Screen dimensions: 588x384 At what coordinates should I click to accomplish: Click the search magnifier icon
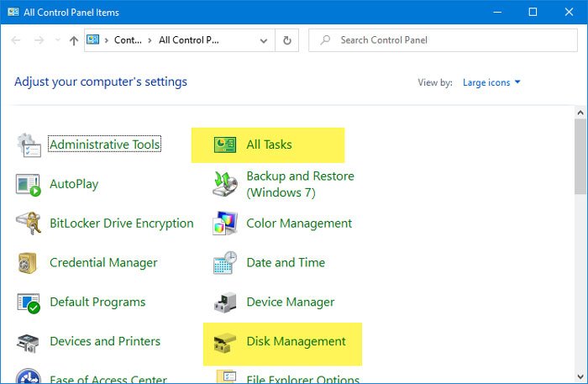325,39
